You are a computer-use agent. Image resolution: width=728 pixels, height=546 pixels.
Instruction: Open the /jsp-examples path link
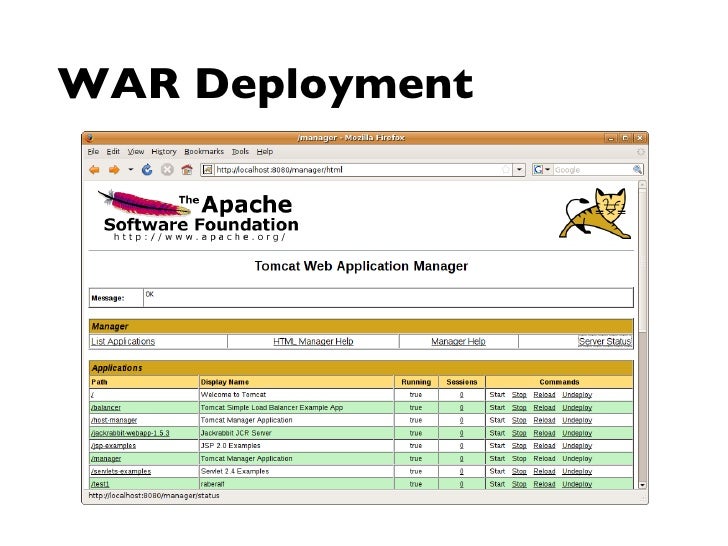click(x=113, y=446)
